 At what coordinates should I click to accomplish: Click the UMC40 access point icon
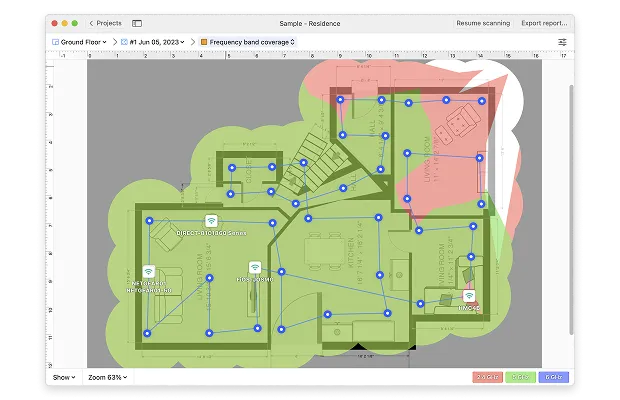[468, 295]
